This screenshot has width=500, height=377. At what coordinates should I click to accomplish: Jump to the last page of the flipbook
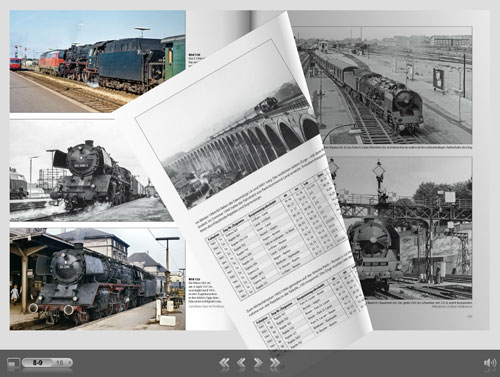click(x=275, y=362)
